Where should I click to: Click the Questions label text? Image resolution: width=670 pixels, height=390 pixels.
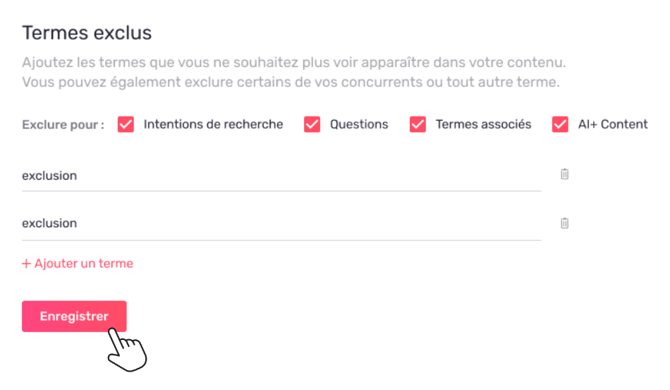[359, 124]
